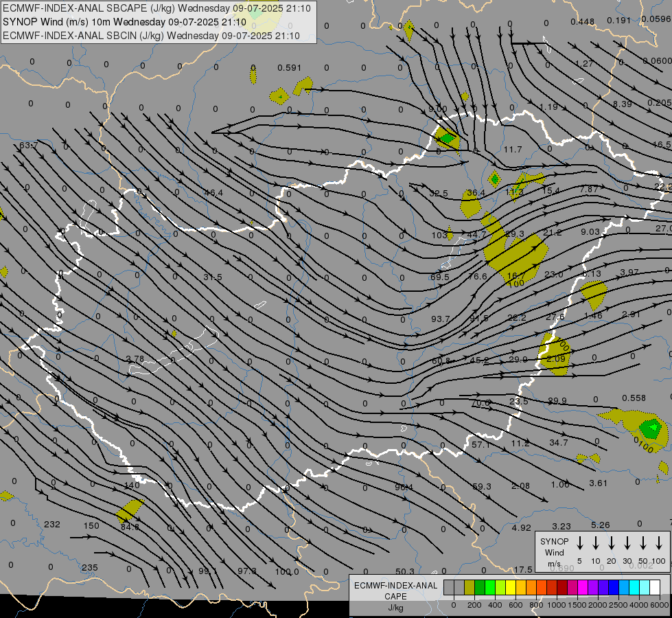672x618 pixels.
Task: Click the green CAPE maximum in the southeast patch
Action: tap(651, 428)
